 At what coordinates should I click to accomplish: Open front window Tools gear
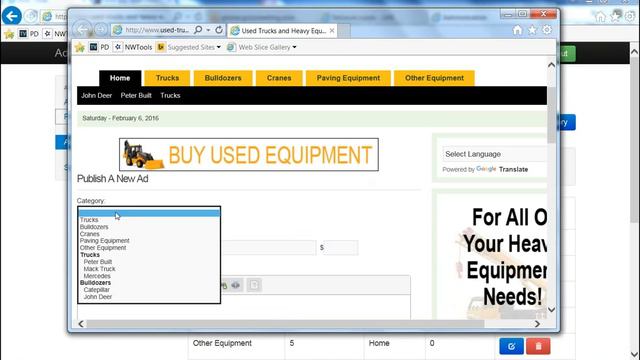547,30
